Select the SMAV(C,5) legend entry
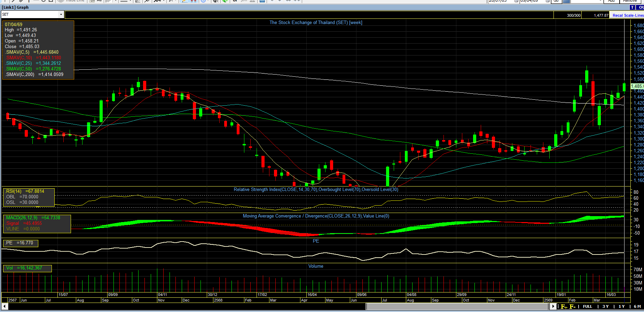Screen dimensions: 644x312 pos(32,52)
